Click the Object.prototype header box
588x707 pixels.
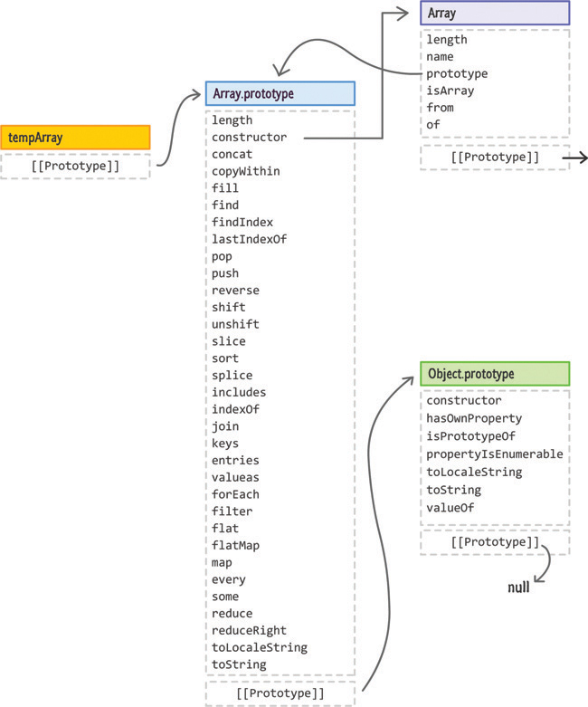coord(495,374)
